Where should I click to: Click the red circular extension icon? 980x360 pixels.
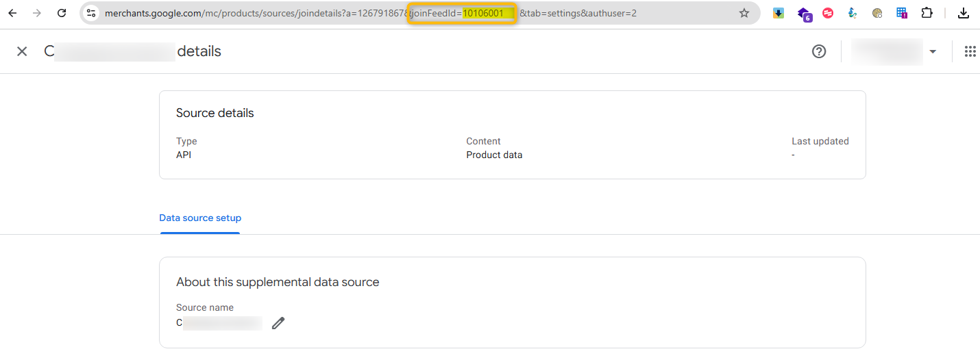pyautogui.click(x=827, y=13)
